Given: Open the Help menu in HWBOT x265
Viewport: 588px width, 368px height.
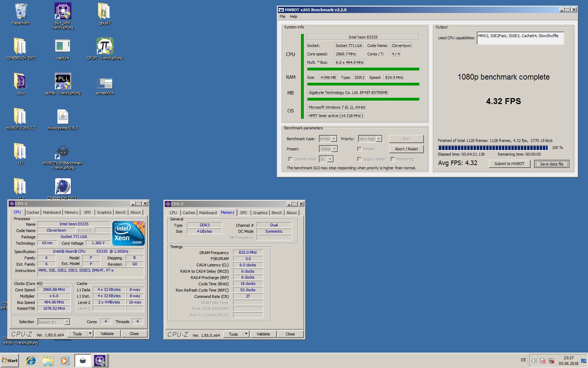Looking at the screenshot, I should tap(293, 16).
